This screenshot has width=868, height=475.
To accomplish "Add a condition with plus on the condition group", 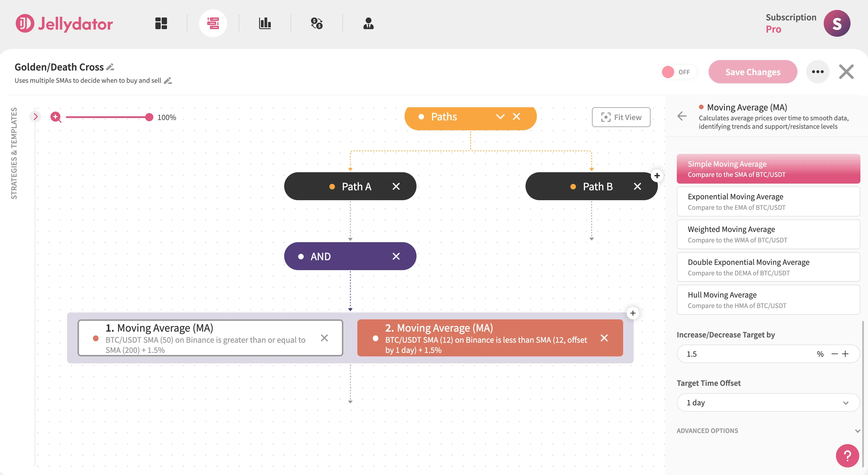I will (x=633, y=313).
